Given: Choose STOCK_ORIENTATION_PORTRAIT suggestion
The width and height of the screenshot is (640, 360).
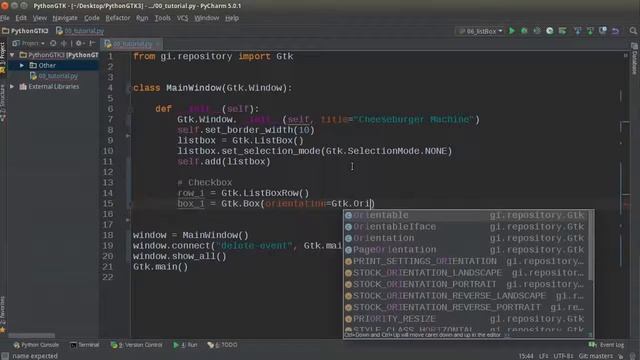Looking at the screenshot, I should coord(465,284).
